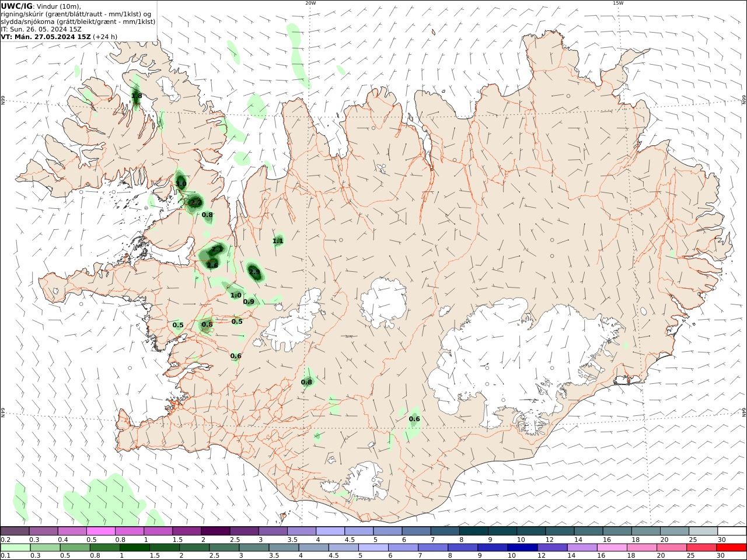Click the dark teal snow swatch starting at 8
Viewport: 747px width, 560px height.
click(473, 531)
